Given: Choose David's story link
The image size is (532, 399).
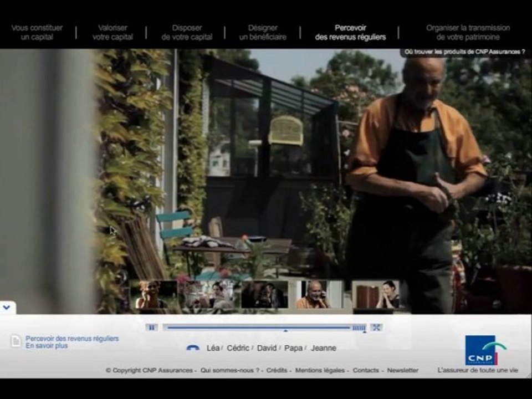Looking at the screenshot, I should pyautogui.click(x=267, y=348).
